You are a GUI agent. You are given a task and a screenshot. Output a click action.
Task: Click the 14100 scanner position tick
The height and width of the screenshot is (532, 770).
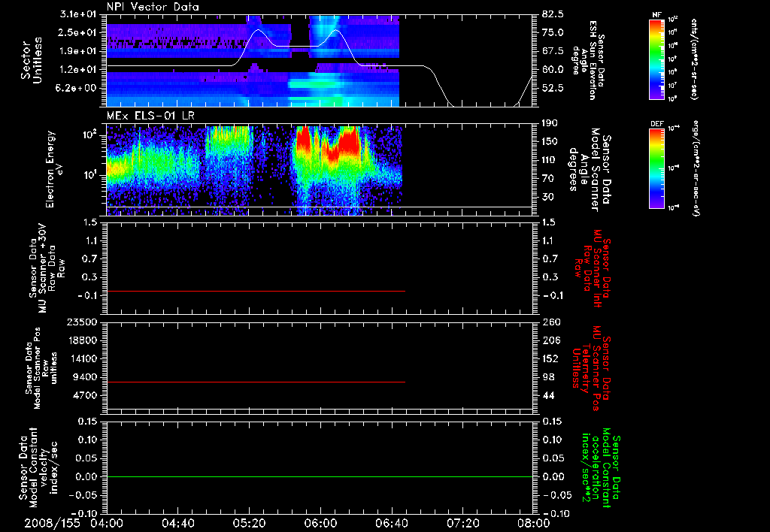83,358
